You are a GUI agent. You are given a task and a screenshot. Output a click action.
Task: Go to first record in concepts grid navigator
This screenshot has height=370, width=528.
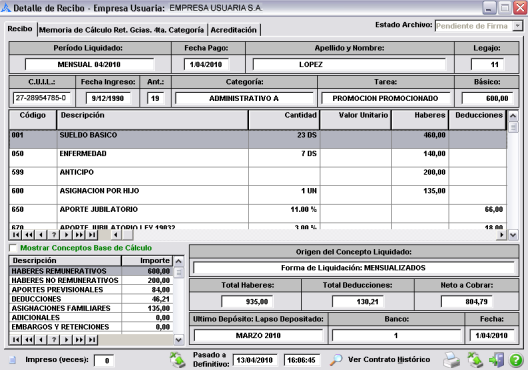pyautogui.click(x=16, y=235)
